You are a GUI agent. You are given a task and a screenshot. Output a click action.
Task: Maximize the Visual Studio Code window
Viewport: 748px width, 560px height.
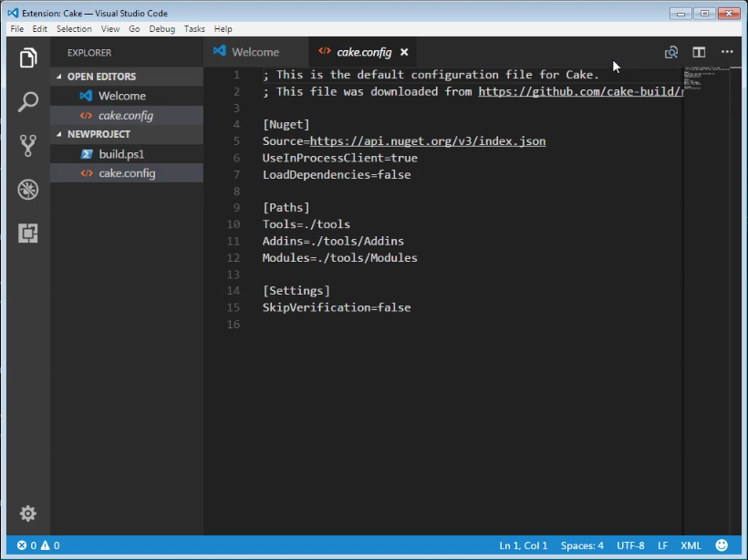pos(704,14)
